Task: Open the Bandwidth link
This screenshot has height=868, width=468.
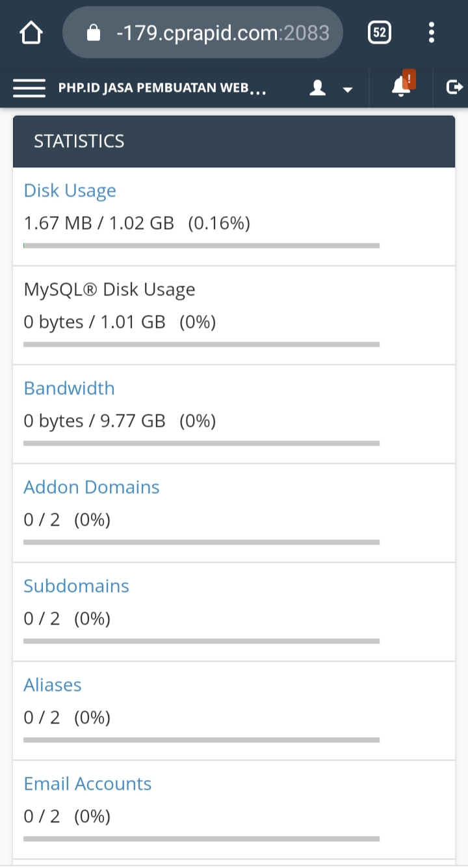Action: point(69,388)
